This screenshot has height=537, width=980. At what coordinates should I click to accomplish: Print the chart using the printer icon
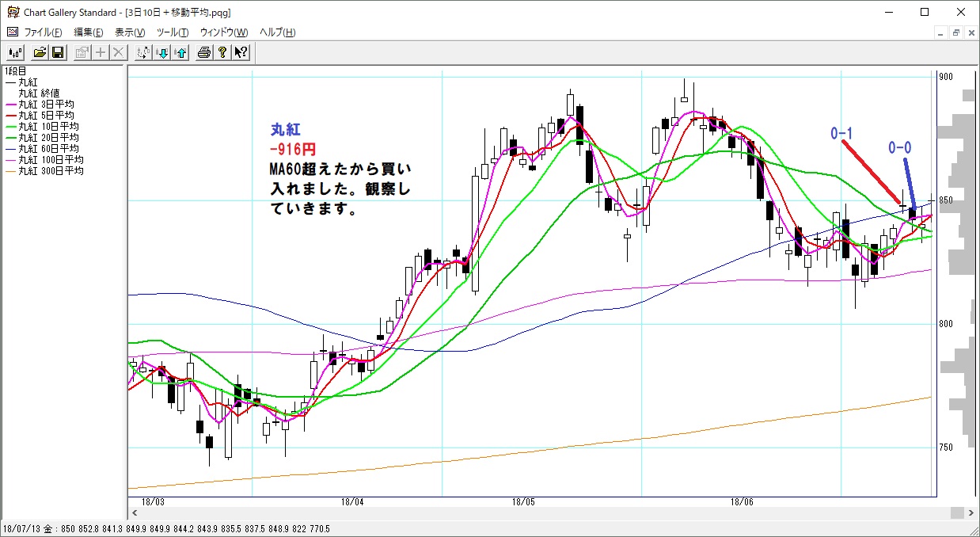tap(204, 52)
